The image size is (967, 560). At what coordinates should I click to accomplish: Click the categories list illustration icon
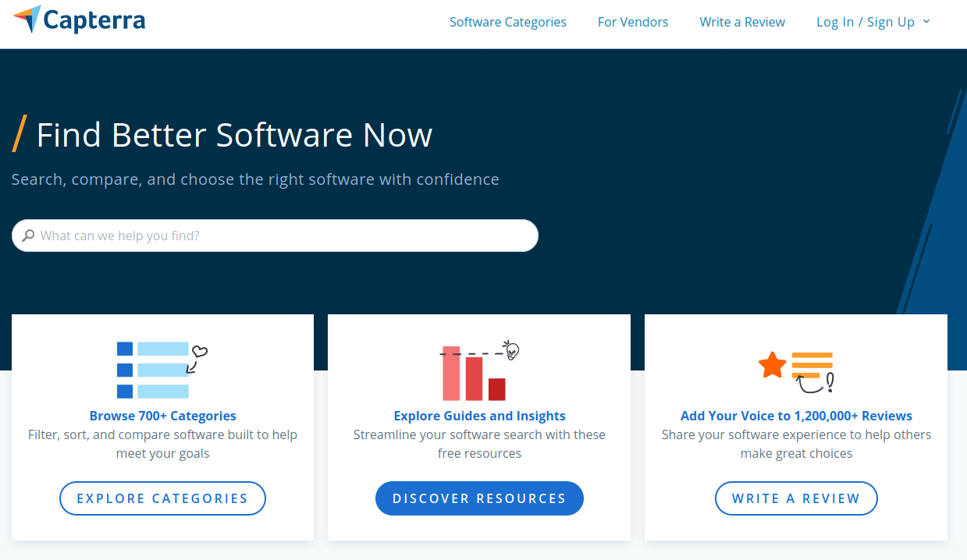pyautogui.click(x=162, y=370)
